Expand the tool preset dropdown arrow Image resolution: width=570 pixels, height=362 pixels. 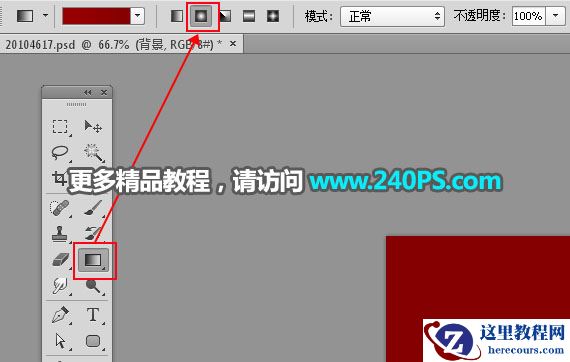(45, 16)
